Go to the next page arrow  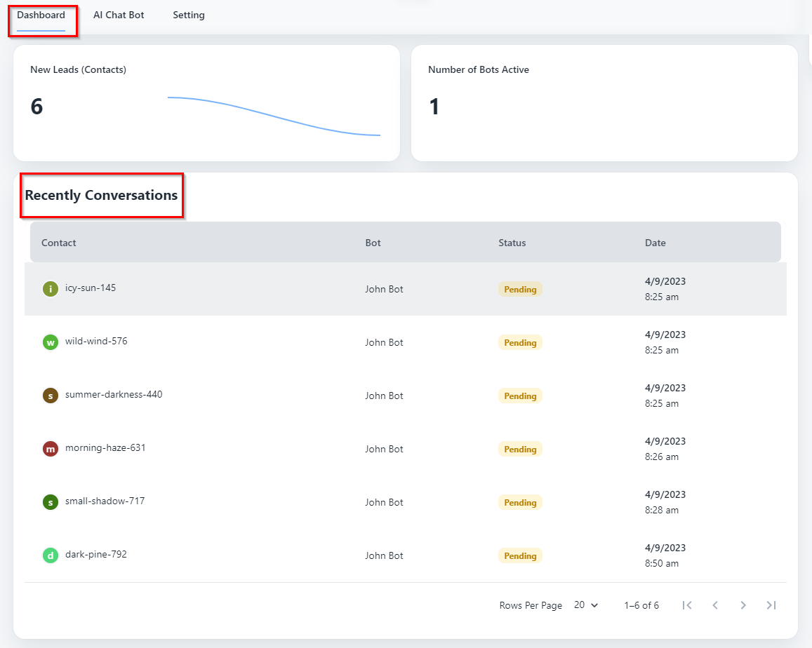[743, 605]
